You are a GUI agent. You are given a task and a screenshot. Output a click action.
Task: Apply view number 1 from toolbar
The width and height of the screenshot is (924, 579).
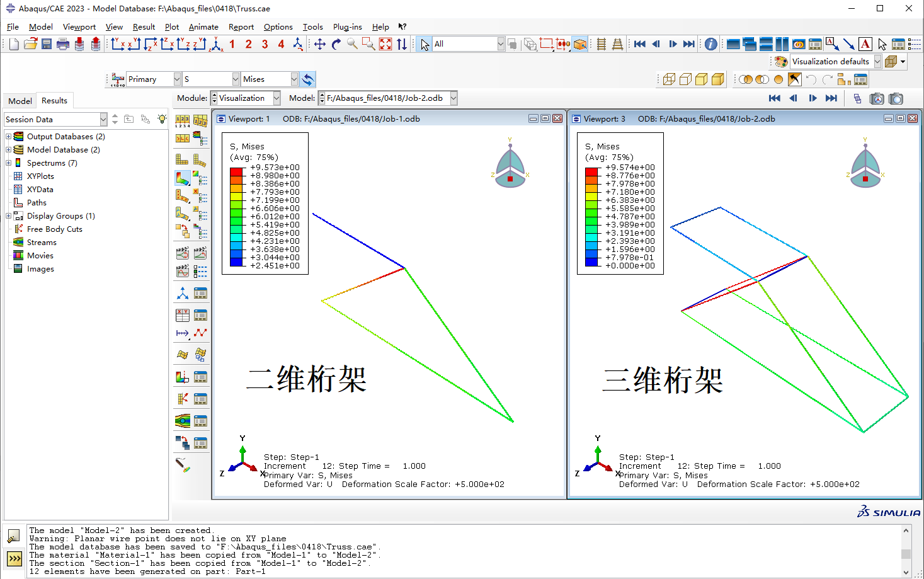pyautogui.click(x=232, y=43)
